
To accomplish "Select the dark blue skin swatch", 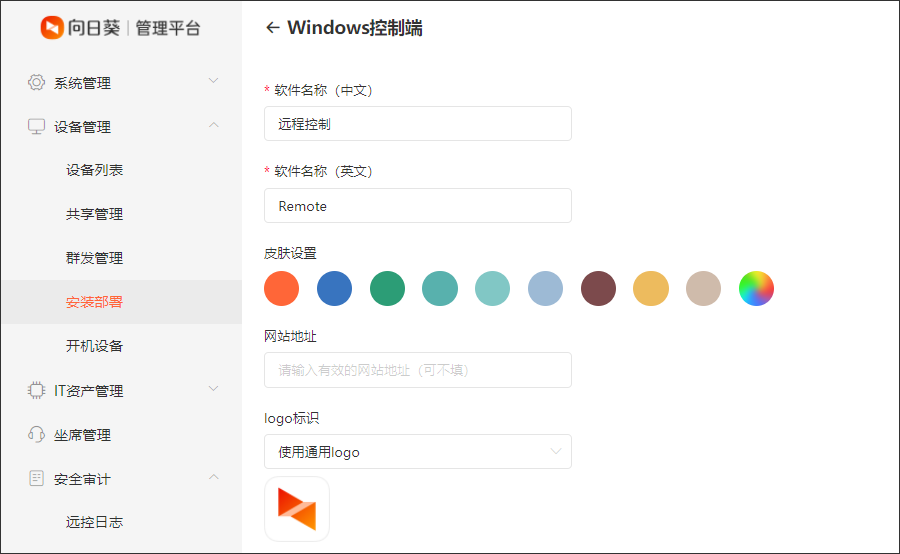I will coord(335,289).
